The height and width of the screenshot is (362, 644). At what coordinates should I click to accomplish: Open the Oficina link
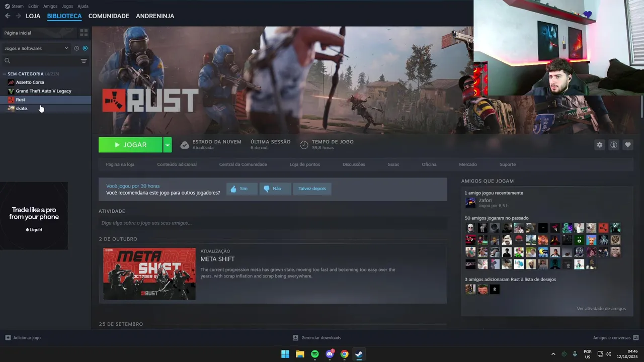pyautogui.click(x=429, y=164)
